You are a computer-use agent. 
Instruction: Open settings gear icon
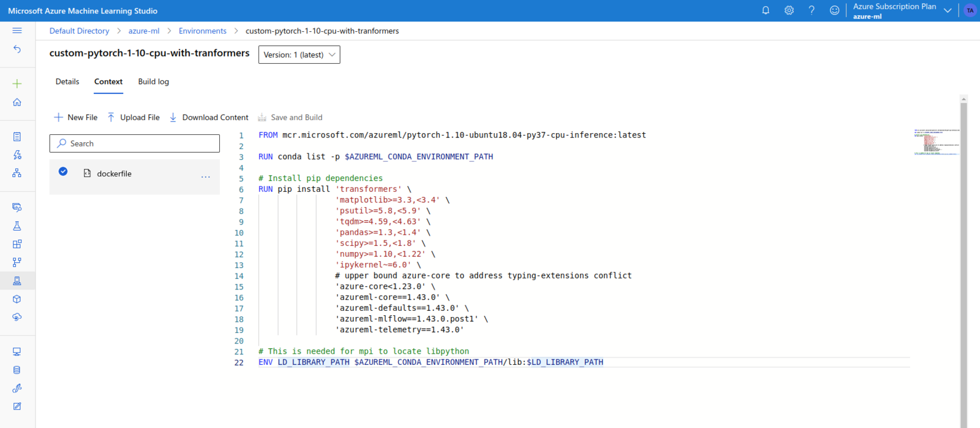[789, 10]
